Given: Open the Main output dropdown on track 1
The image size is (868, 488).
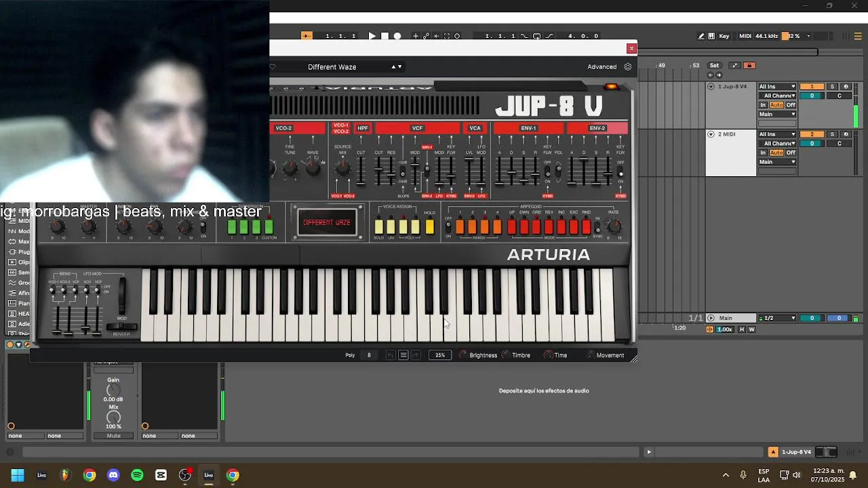Looking at the screenshot, I should click(x=777, y=114).
